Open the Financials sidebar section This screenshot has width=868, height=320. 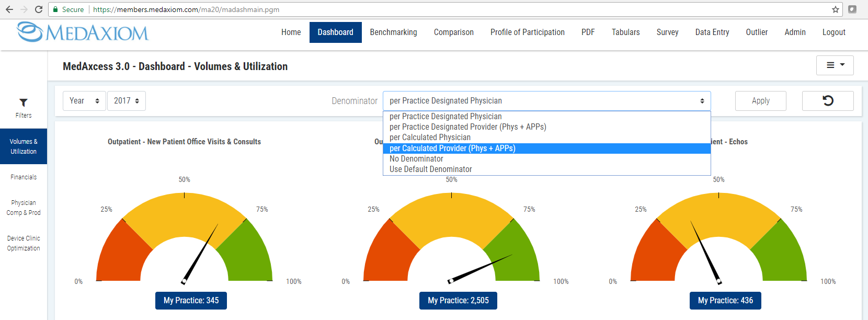point(24,177)
